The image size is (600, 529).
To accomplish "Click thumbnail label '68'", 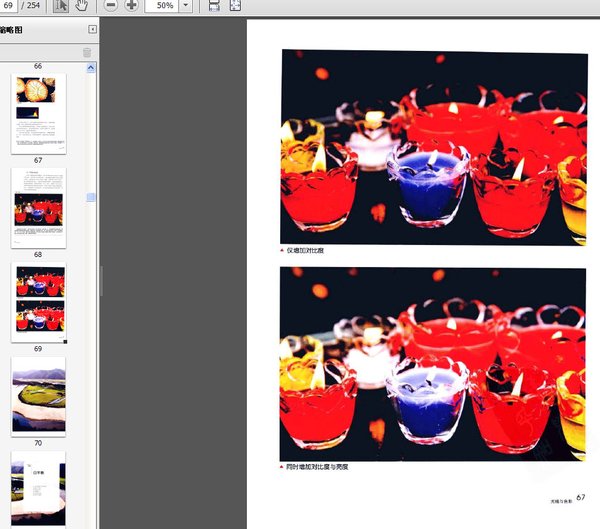I will click(38, 254).
